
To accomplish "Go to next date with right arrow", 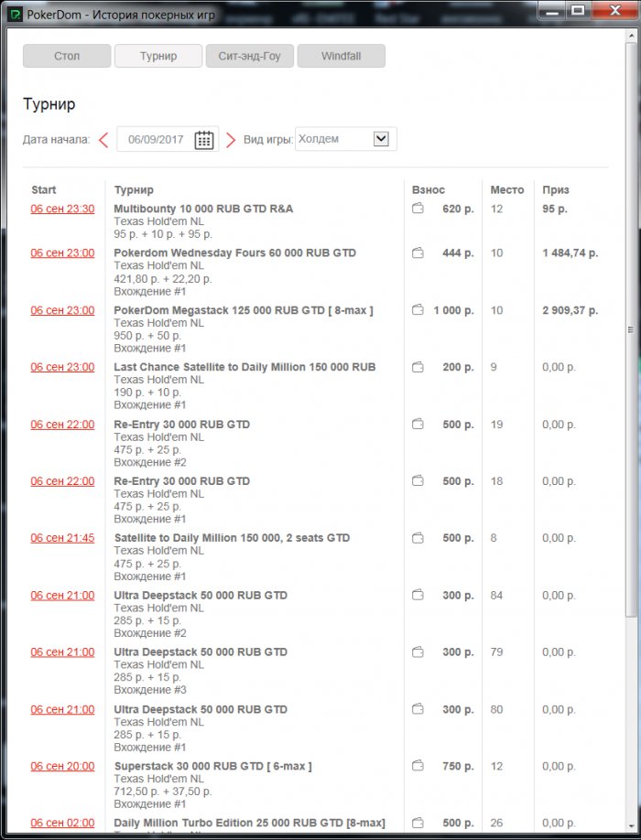I will pyautogui.click(x=231, y=140).
